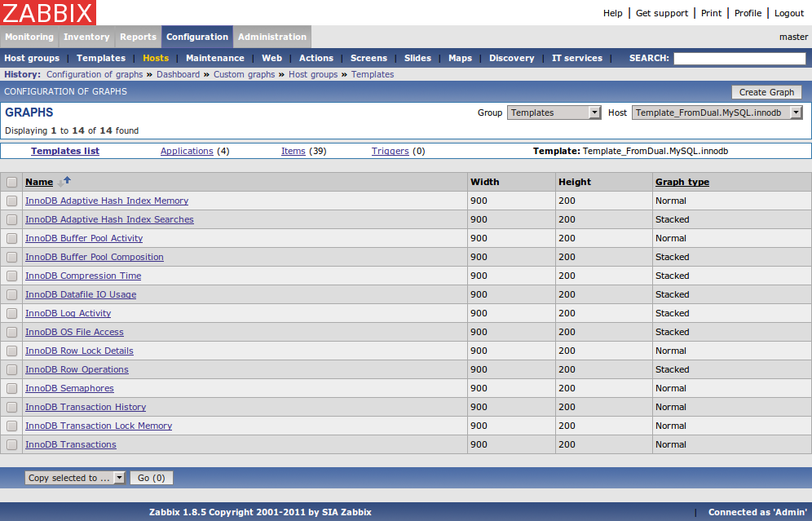The width and height of the screenshot is (812, 521).
Task: Open the Applications (4) link
Action: click(187, 151)
